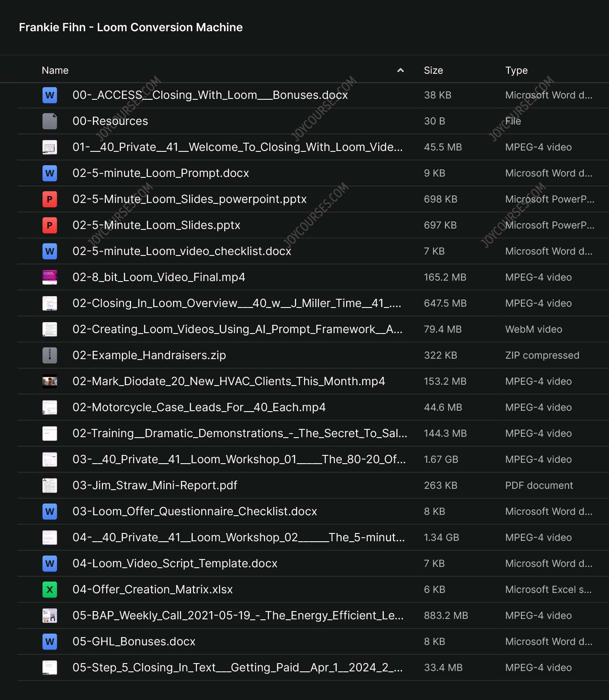Click the thumbnail for 02-Motorcycle_Case_Leads video
Screen dimensions: 609x700
(49, 407)
